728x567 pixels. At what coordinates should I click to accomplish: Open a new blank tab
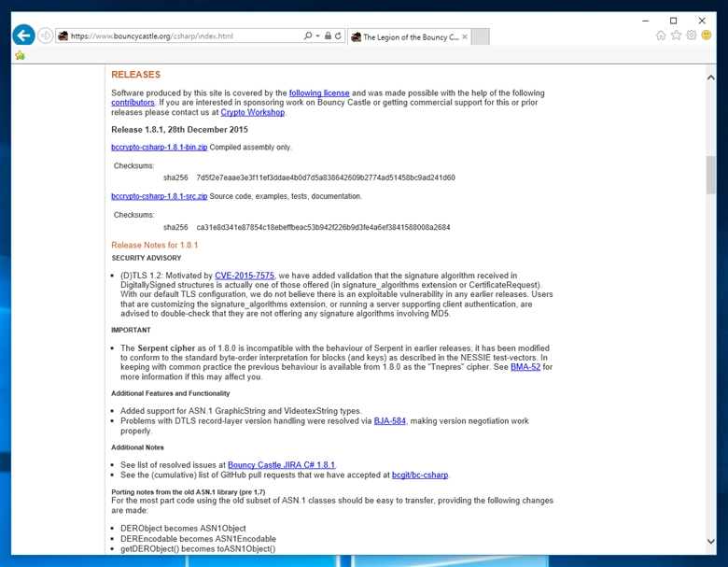[481, 36]
